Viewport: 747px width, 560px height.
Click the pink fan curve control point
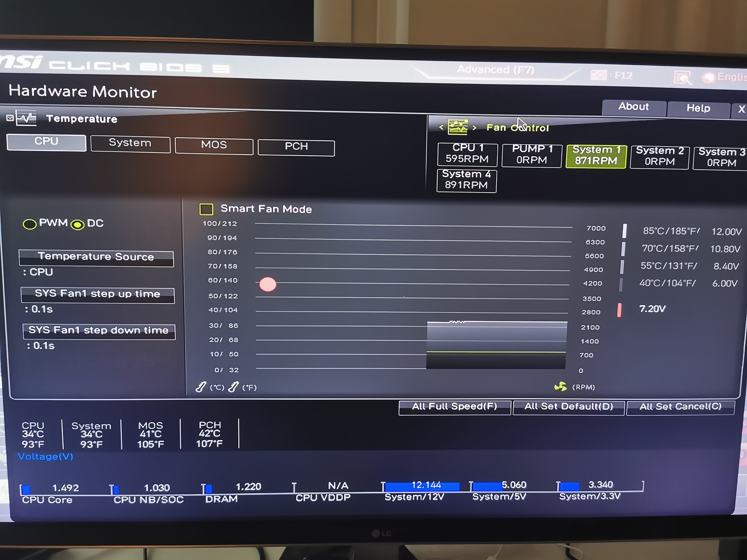(267, 284)
